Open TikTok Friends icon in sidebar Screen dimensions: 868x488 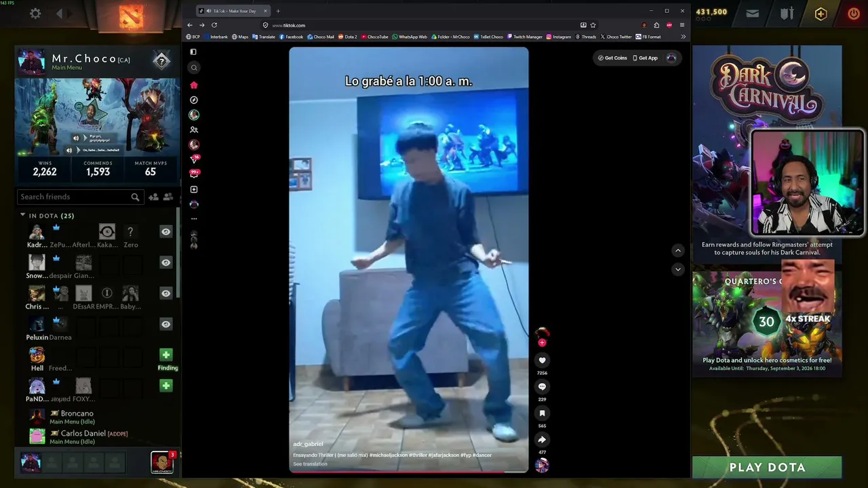pos(194,129)
